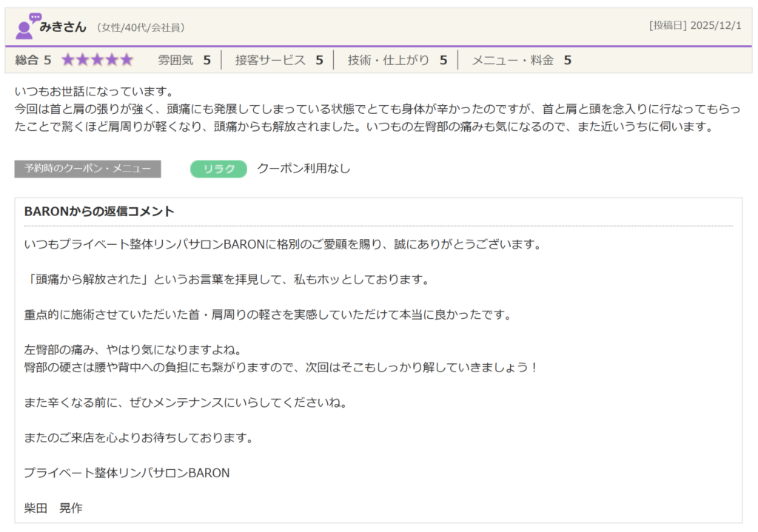
Task: Click the staff name 柴田 晃作
Action: click(53, 508)
